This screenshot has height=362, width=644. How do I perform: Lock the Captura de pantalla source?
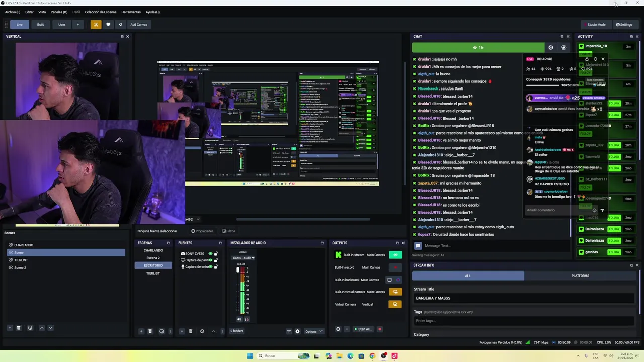point(216,260)
